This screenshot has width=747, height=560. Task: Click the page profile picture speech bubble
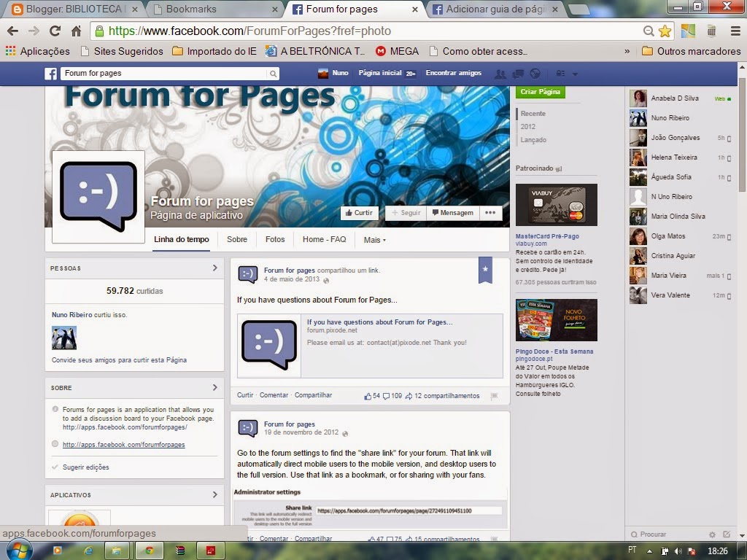(x=98, y=197)
